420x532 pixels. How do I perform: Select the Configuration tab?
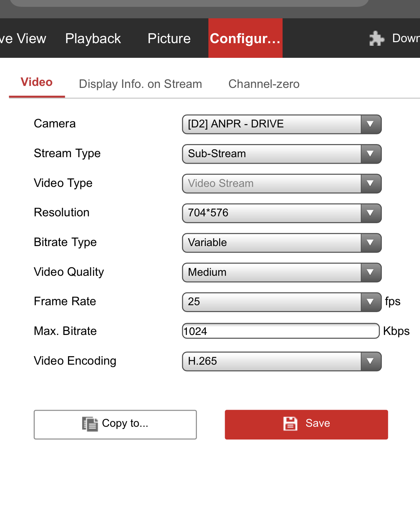click(x=245, y=39)
